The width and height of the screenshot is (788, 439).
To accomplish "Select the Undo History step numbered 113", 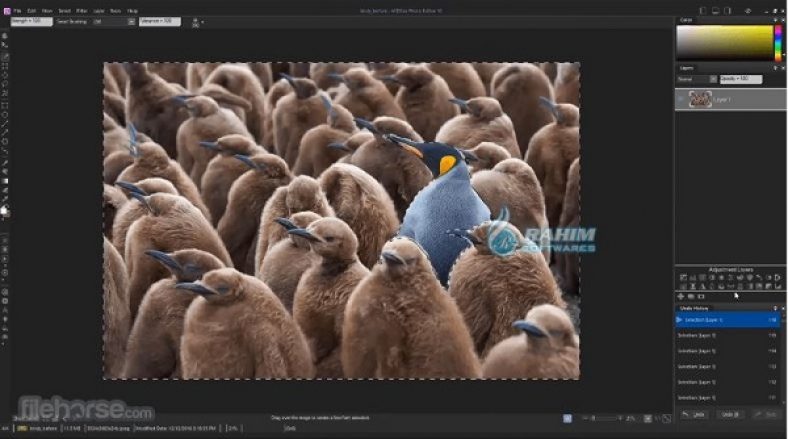I will [728, 367].
